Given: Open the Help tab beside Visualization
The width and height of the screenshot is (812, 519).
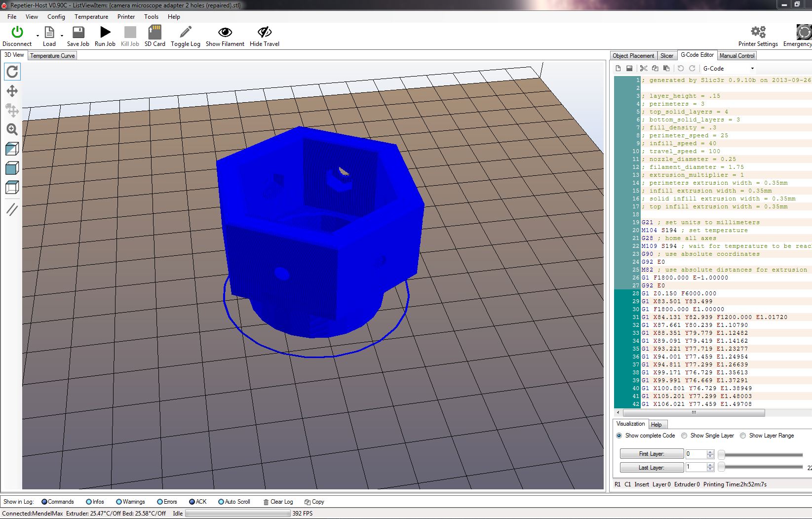Looking at the screenshot, I should (657, 424).
